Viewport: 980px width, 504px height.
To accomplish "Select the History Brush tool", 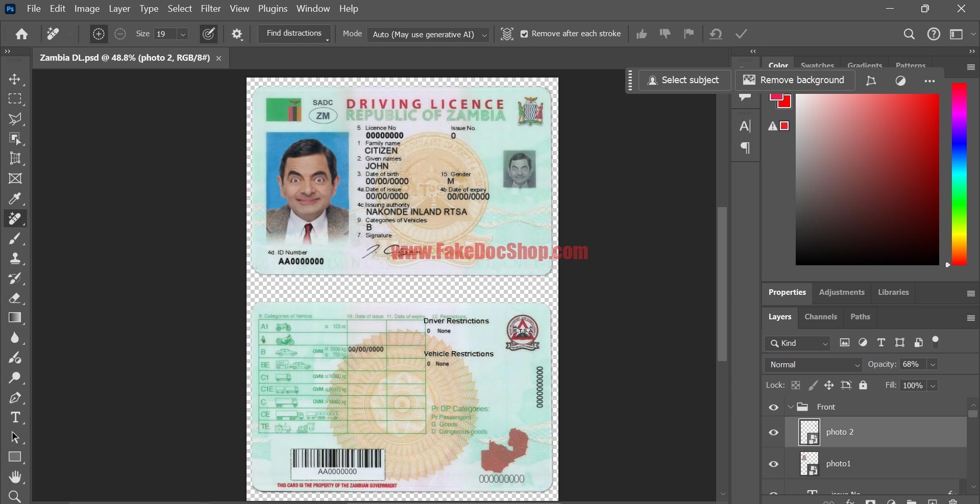I will [x=15, y=278].
